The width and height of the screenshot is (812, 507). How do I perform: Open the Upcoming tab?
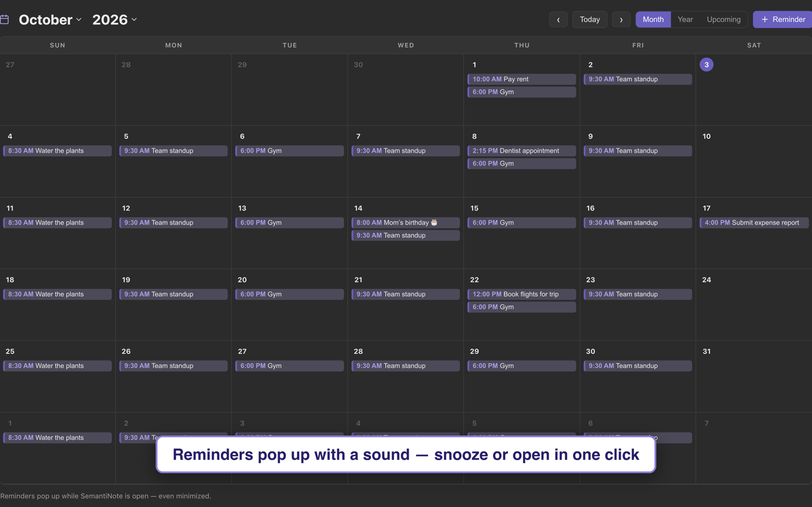(x=723, y=19)
